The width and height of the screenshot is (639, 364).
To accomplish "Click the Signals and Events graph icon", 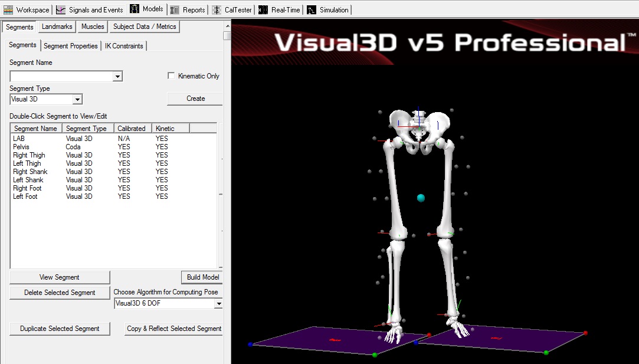I will [61, 10].
